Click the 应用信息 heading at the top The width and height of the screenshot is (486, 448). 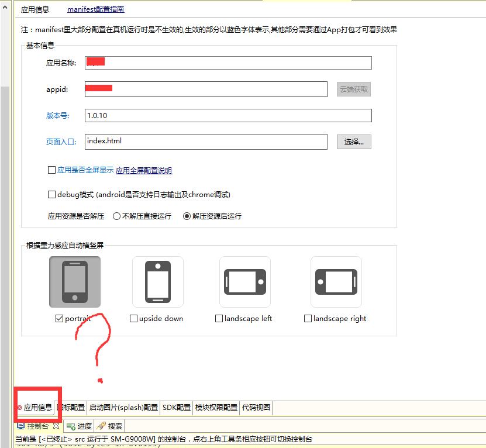click(35, 9)
